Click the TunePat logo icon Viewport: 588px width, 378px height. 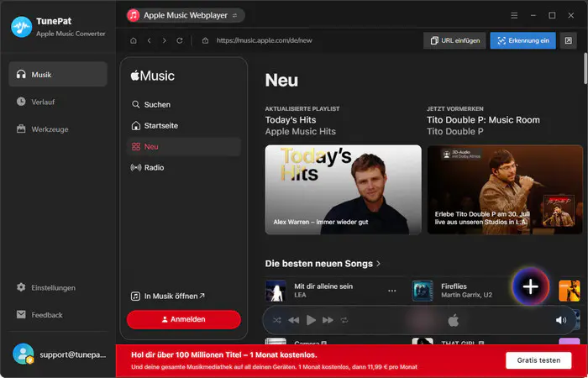(x=21, y=27)
